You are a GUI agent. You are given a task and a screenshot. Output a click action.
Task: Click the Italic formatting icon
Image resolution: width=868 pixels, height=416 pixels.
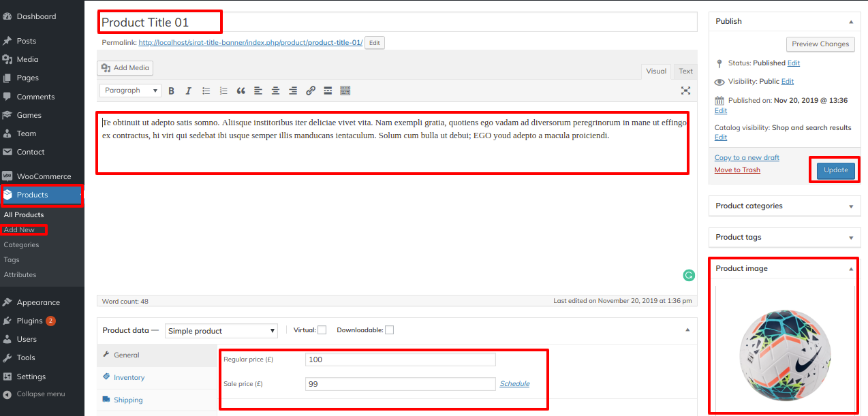coord(189,91)
